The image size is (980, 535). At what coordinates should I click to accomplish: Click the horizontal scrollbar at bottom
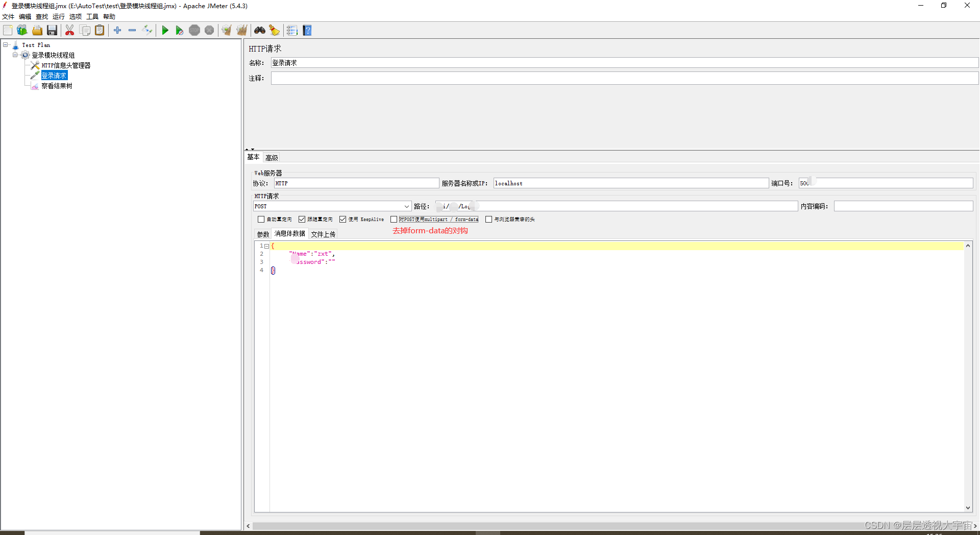click(x=610, y=526)
